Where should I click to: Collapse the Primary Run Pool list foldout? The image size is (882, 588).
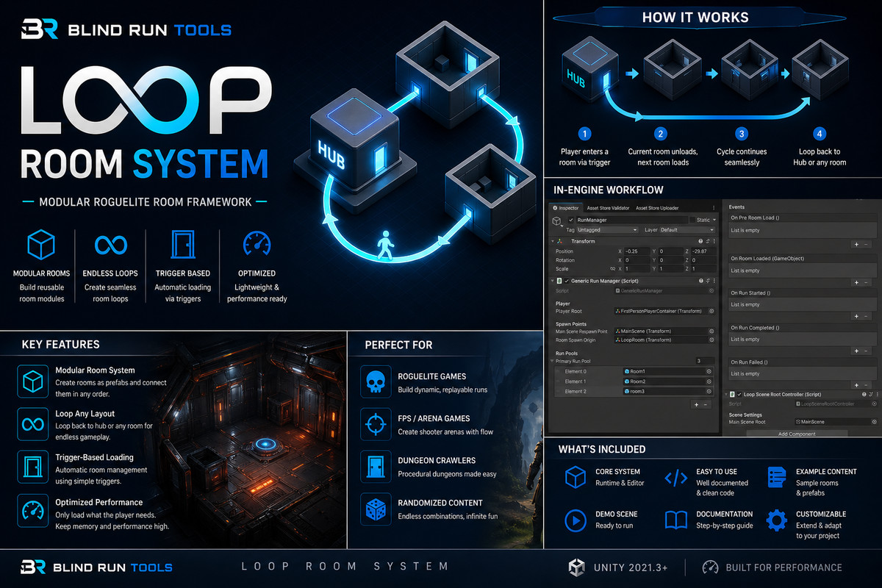pos(552,361)
